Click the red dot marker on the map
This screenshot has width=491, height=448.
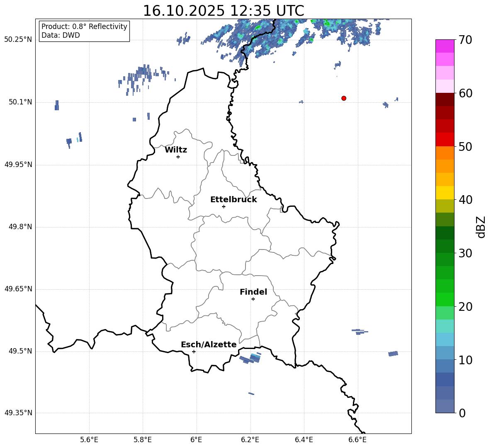(343, 98)
